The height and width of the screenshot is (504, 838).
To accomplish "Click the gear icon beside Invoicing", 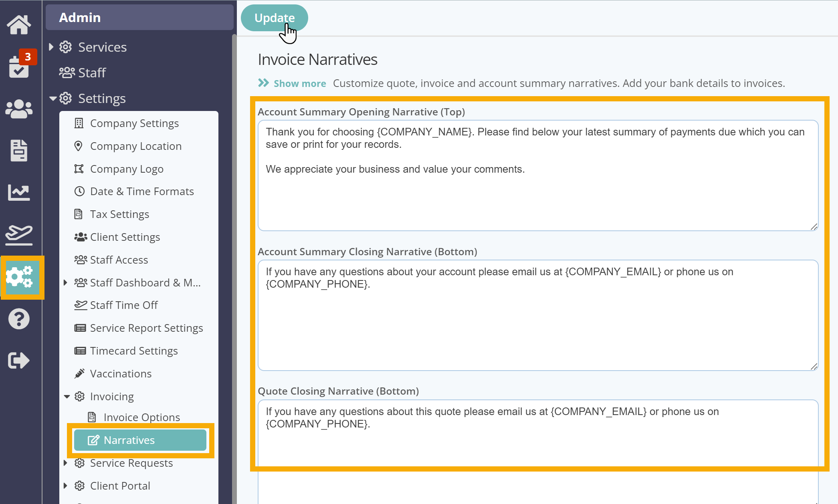I will tap(80, 397).
